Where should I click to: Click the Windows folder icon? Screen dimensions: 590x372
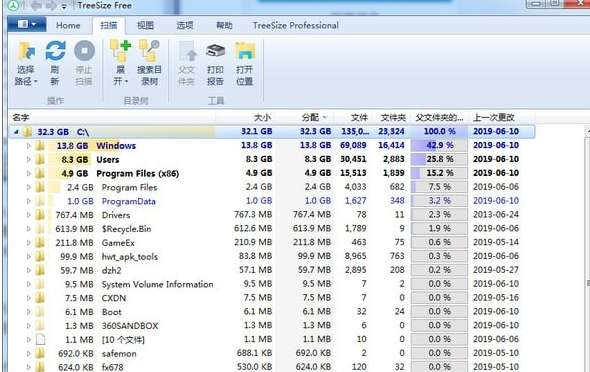click(40, 146)
